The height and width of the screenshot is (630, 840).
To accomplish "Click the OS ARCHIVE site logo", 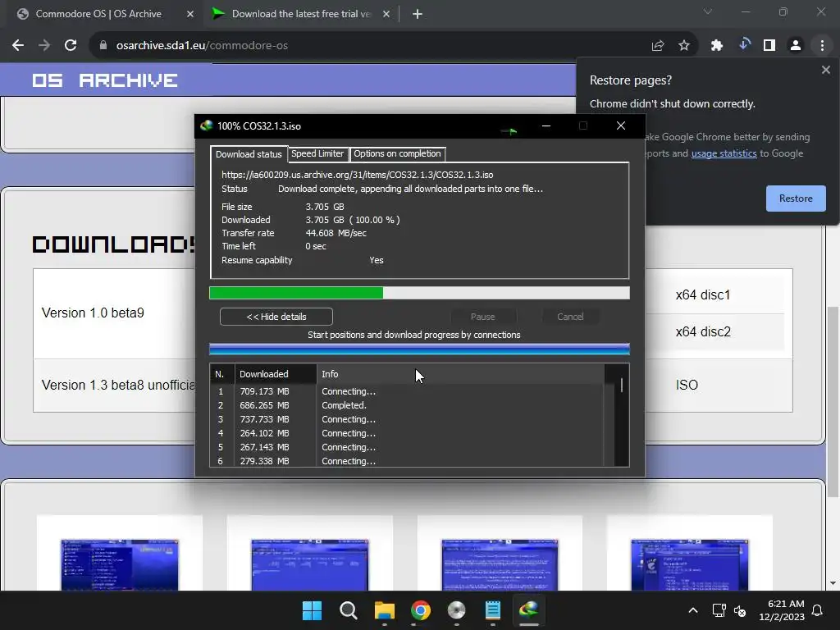I will click(104, 80).
